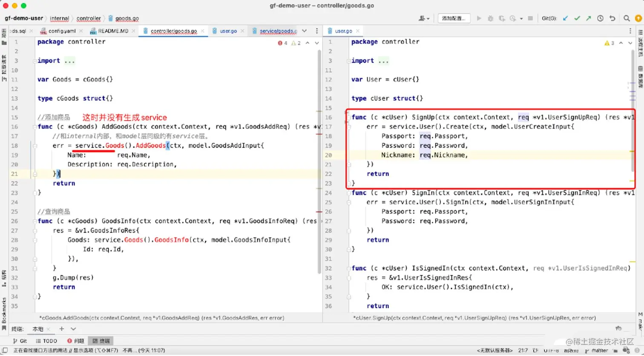The height and width of the screenshot is (356, 644).
Task: Collapse GoodsInfo function at line 26
Action: tap(35, 221)
